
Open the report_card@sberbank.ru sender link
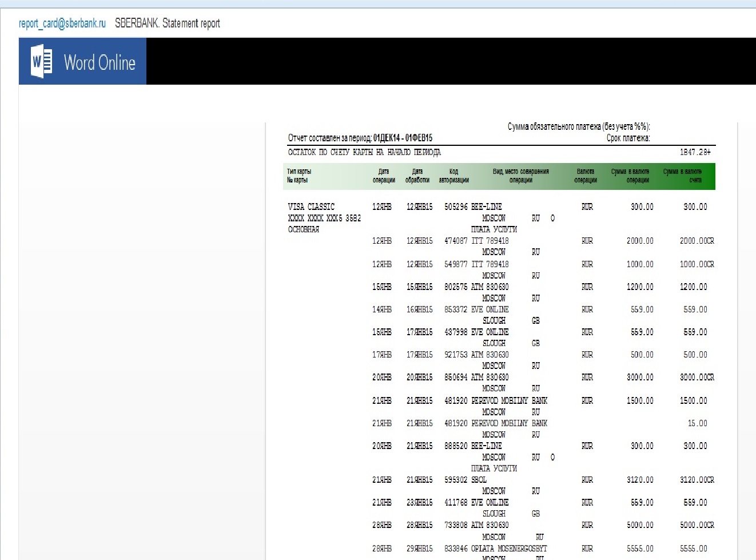[x=62, y=23]
